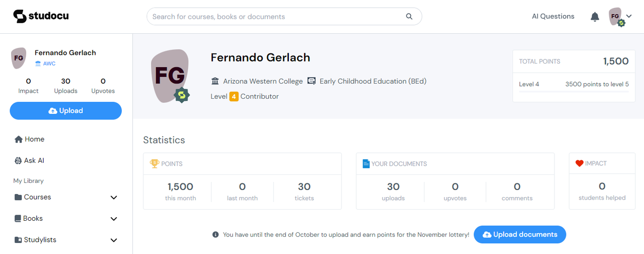644x254 pixels.
Task: Click the Books icon in sidebar
Action: pyautogui.click(x=18, y=218)
